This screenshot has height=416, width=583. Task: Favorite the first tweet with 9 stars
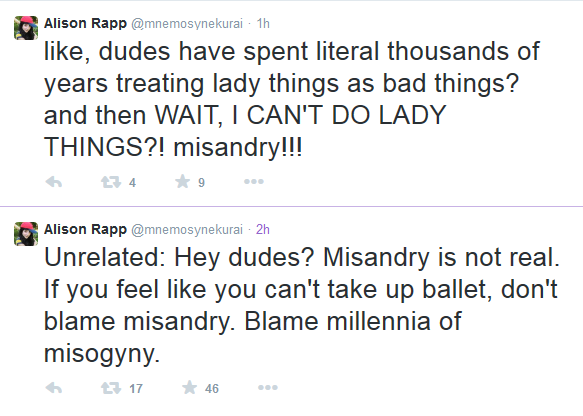click(x=183, y=181)
